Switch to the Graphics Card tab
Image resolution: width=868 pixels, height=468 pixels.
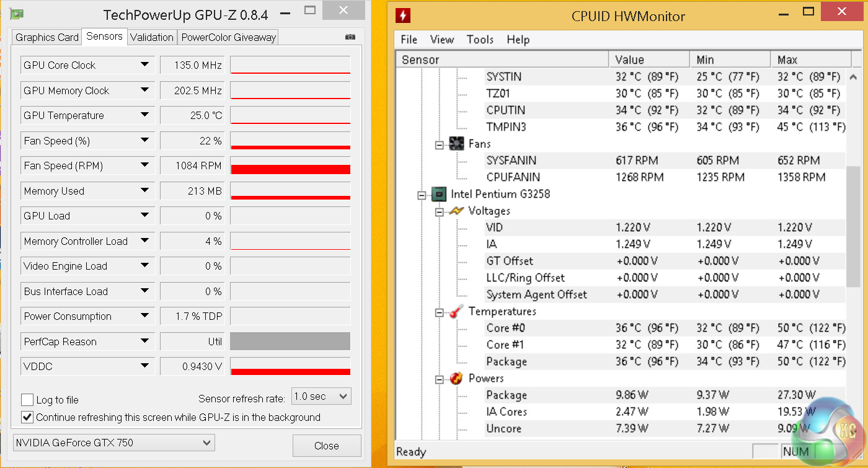[47, 37]
